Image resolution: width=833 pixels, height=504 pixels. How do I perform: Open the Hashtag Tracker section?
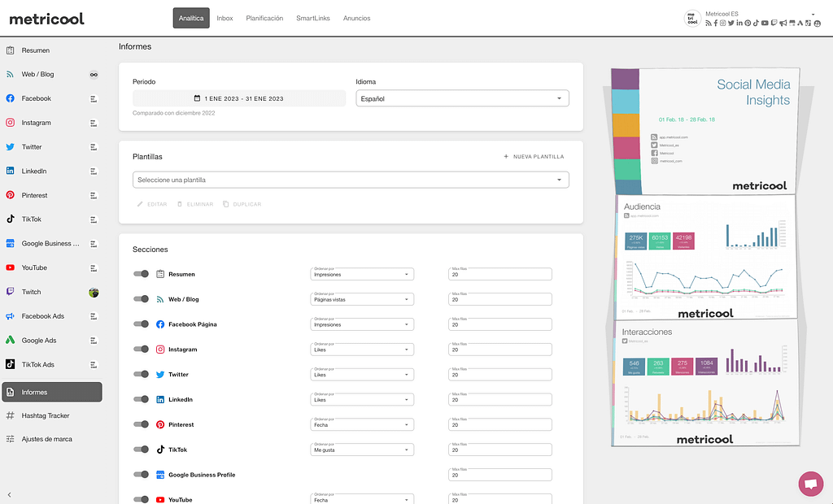click(45, 415)
